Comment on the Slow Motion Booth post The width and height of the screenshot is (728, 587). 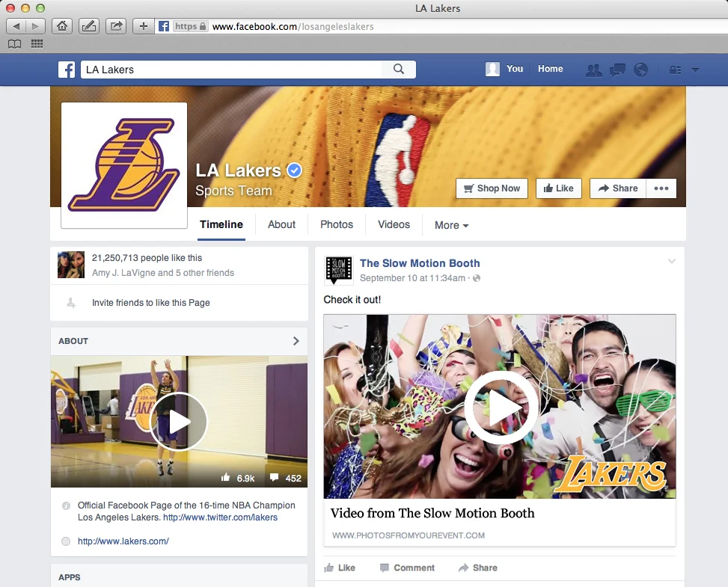[x=407, y=568]
